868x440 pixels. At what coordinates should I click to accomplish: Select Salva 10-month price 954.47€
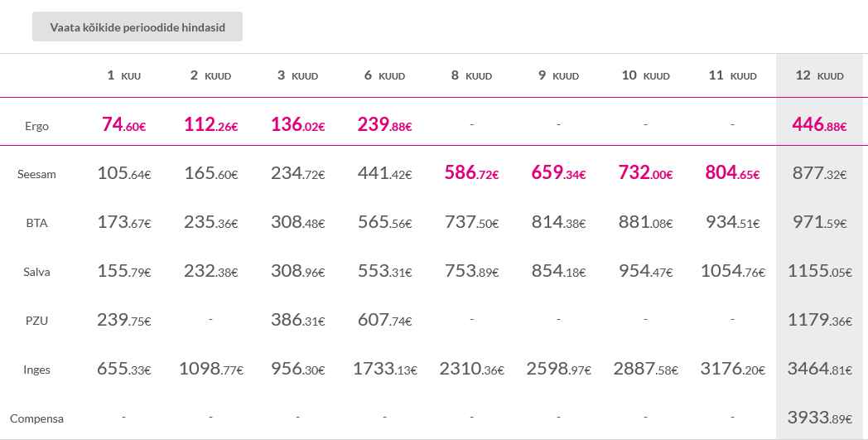pyautogui.click(x=645, y=272)
